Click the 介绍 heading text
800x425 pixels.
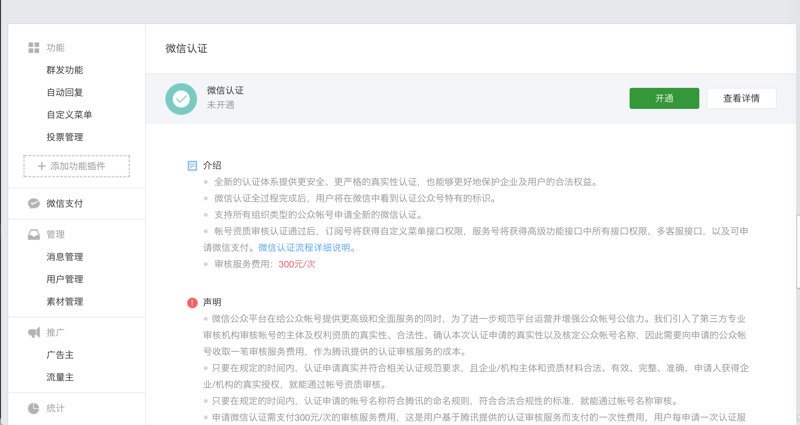click(x=212, y=165)
